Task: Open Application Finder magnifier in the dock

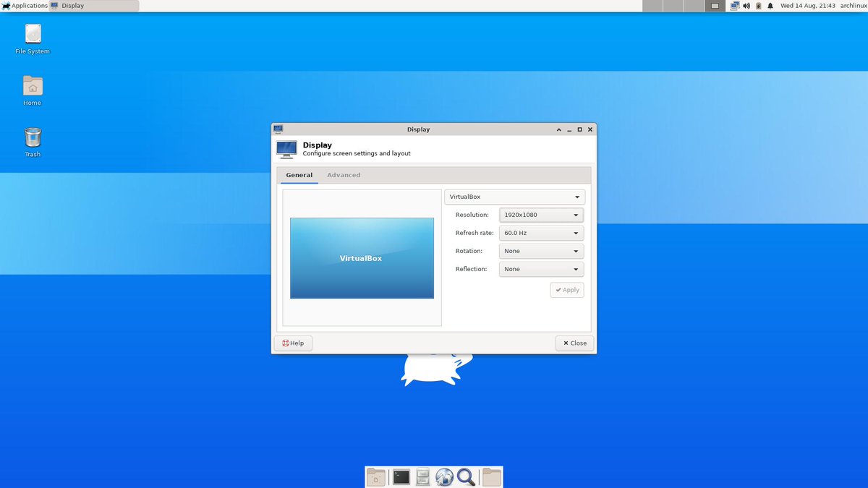Action: pyautogui.click(x=466, y=477)
